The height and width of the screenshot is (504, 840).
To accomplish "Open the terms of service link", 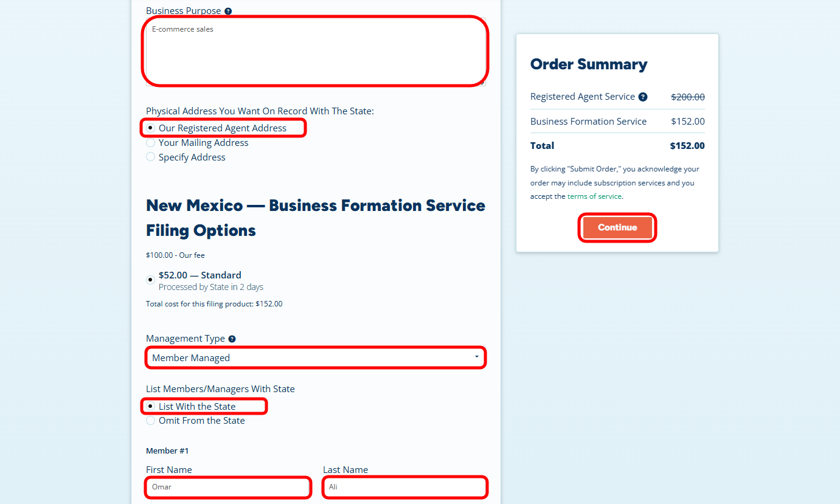I will tap(594, 196).
